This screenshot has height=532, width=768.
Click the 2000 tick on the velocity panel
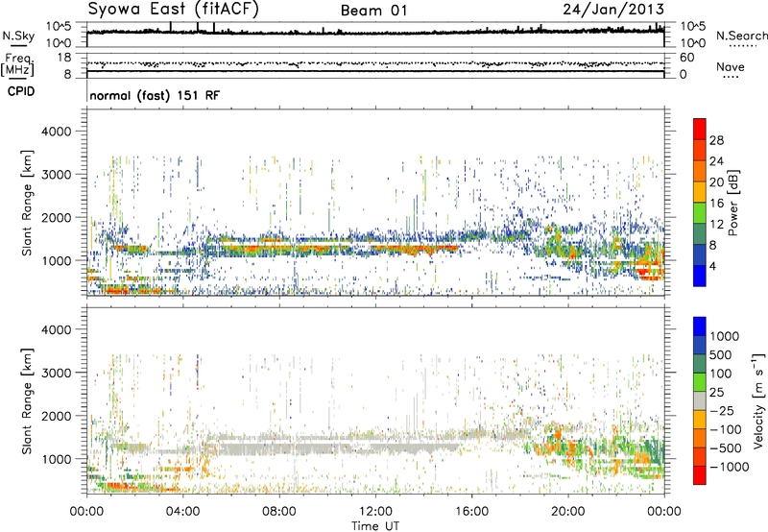tap(56, 416)
